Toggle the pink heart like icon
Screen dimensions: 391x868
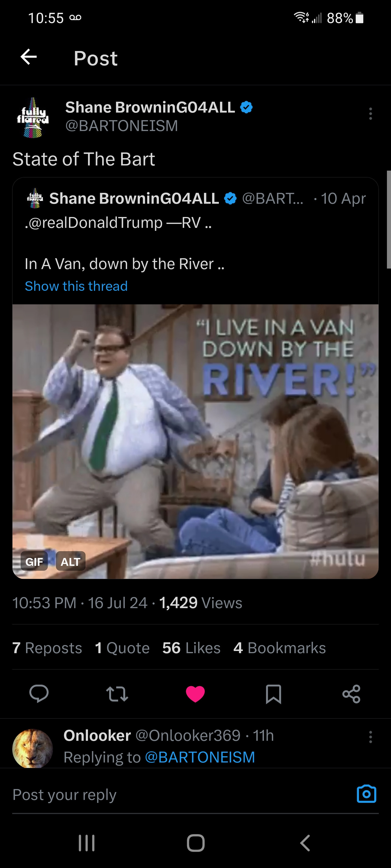[x=195, y=694]
